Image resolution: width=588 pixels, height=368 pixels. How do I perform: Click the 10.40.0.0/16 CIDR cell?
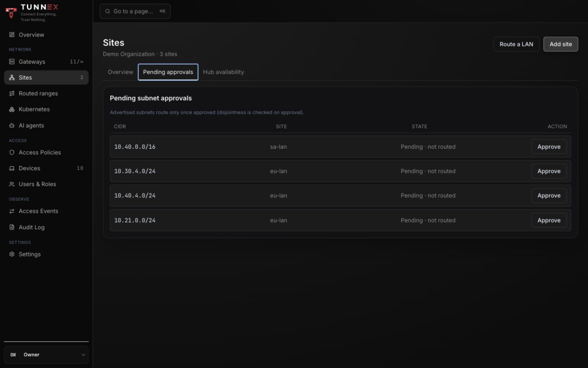pyautogui.click(x=135, y=147)
